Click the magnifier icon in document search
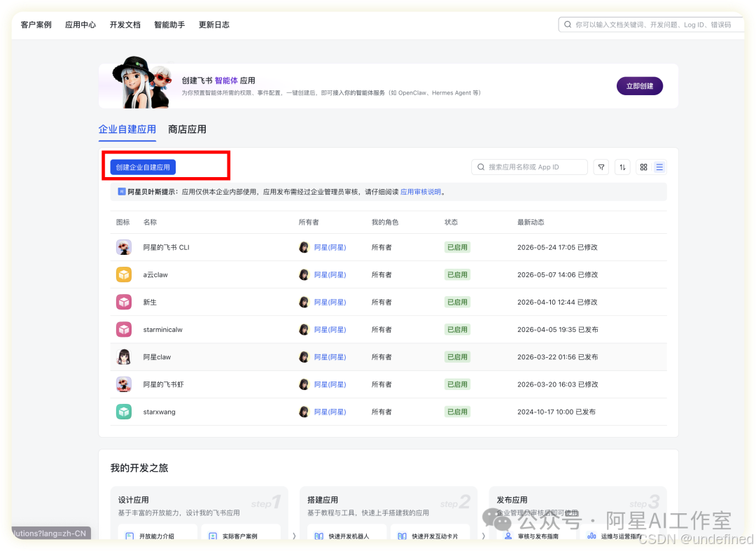 [x=568, y=25]
